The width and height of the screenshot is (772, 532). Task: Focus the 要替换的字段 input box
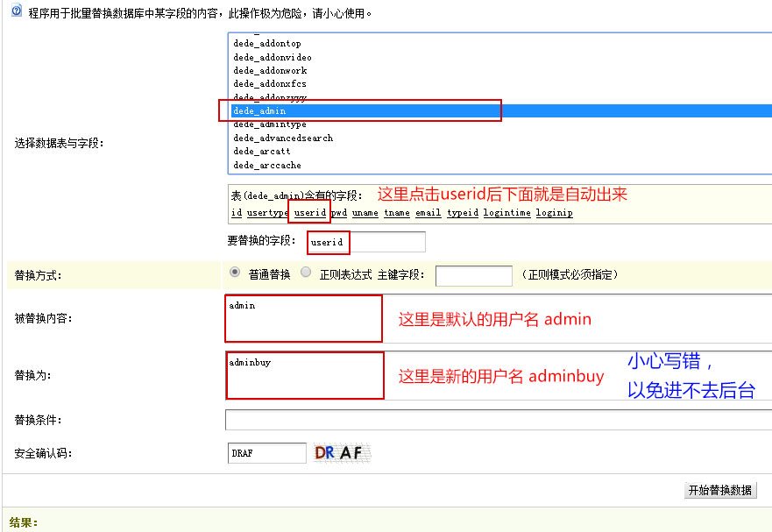click(x=365, y=242)
